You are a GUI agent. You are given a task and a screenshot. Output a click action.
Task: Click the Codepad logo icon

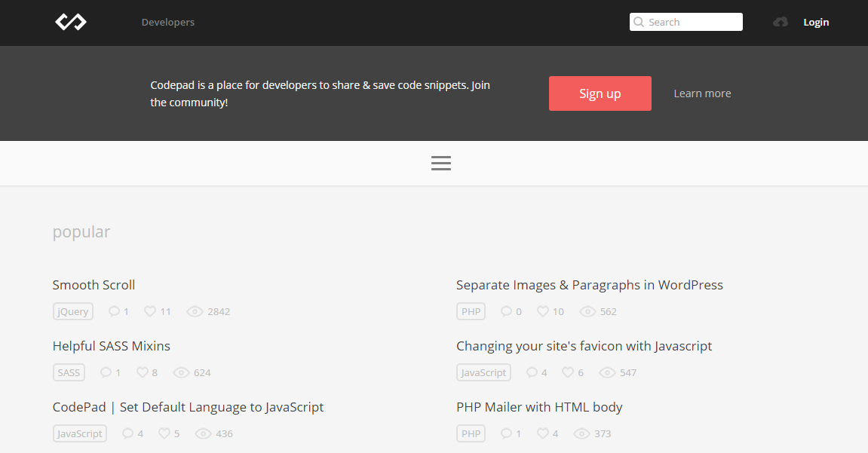[71, 22]
